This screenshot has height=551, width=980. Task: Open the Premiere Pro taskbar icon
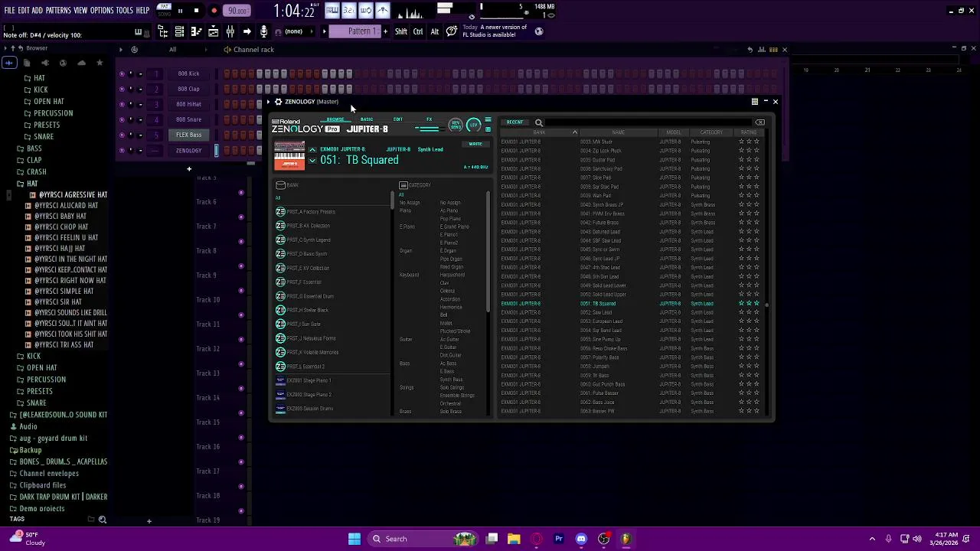click(559, 539)
